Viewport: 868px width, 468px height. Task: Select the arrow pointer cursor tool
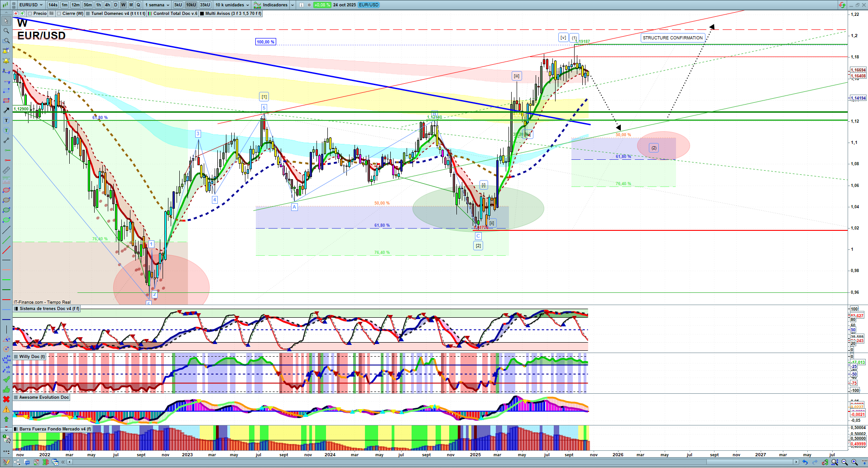click(6, 21)
